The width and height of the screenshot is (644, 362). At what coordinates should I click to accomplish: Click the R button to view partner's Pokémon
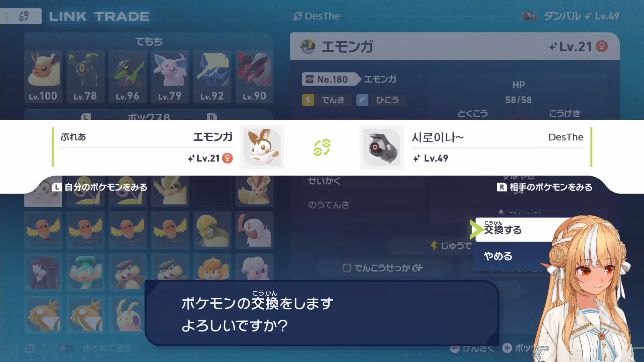click(502, 187)
